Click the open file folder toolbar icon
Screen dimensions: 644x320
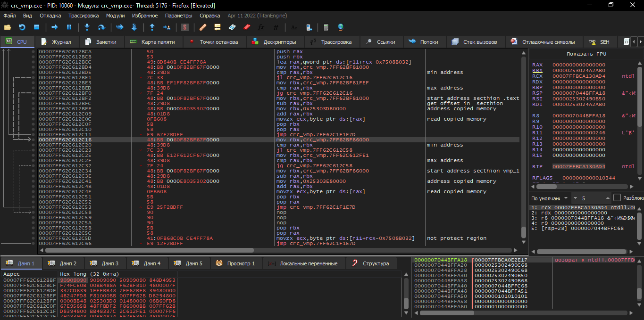click(8, 27)
